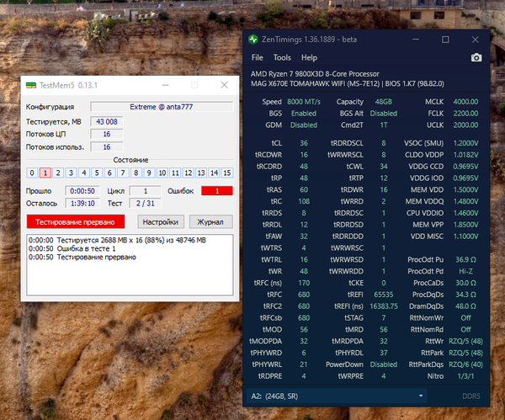
Task: Select thread state box 6
Action: (x=109, y=173)
